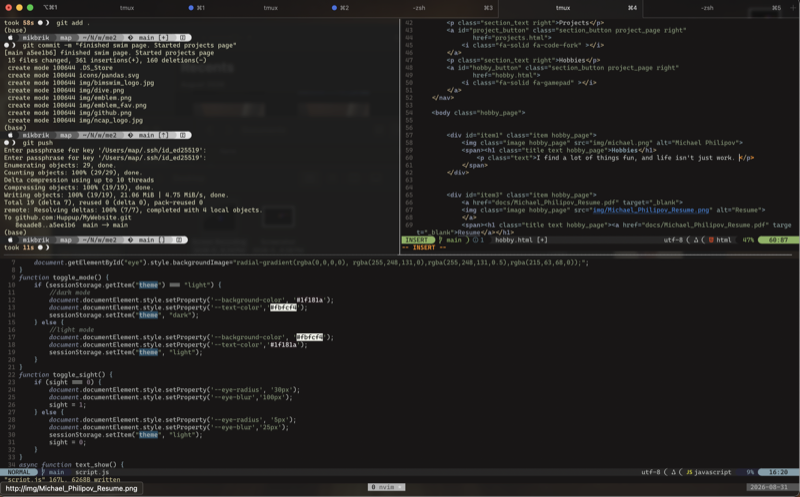This screenshot has width=800, height=497.
Task: Click 'Counting objects: 100% (29/29), done.' line
Action: [73, 172]
